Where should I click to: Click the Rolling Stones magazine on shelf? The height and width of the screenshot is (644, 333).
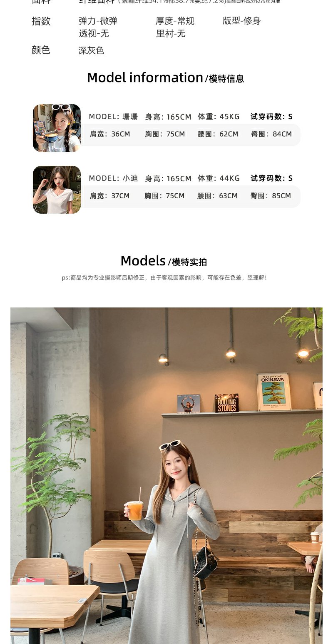[x=227, y=403]
